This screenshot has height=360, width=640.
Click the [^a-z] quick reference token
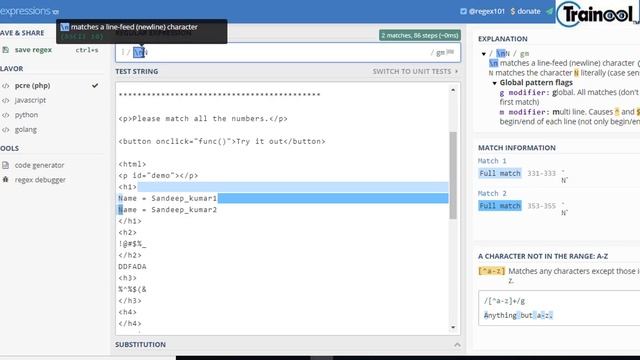click(491, 271)
